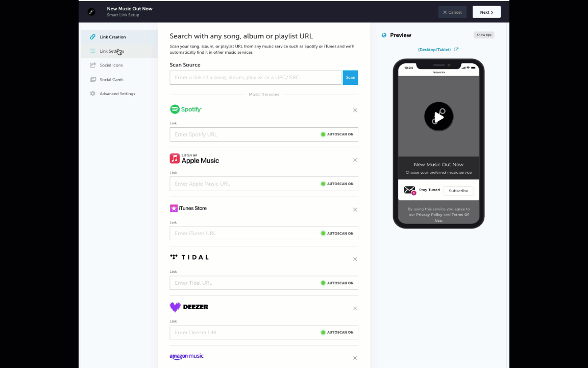Viewport: 588px width, 368px height.
Task: Click the Next button
Action: point(486,12)
